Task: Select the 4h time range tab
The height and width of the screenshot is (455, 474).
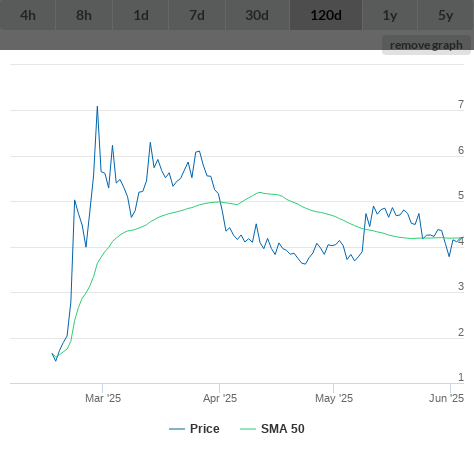Action: [28, 15]
